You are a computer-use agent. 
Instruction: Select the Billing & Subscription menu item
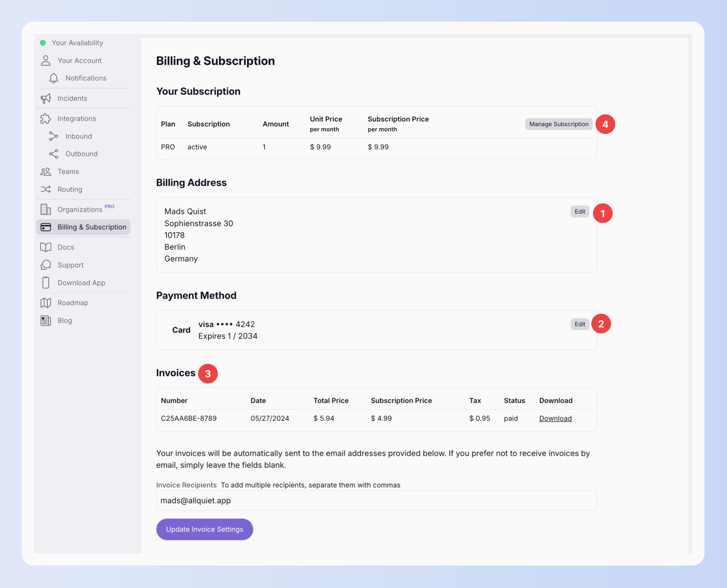[83, 227]
